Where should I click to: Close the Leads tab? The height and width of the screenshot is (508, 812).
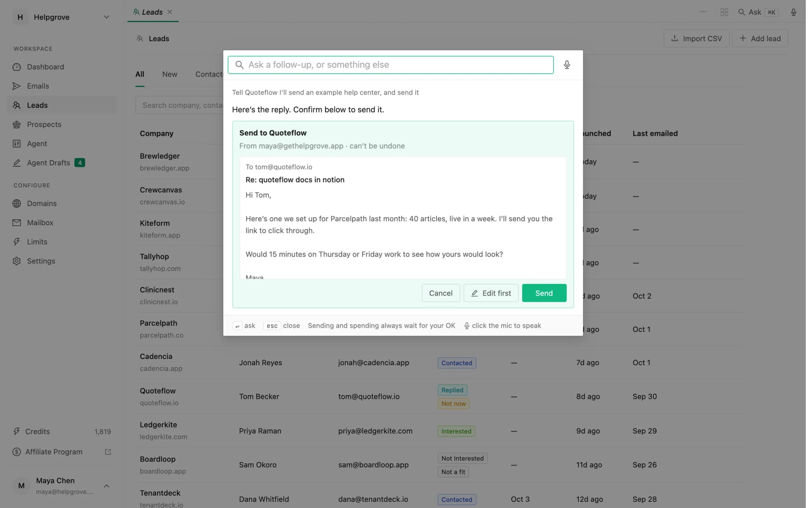tap(170, 12)
